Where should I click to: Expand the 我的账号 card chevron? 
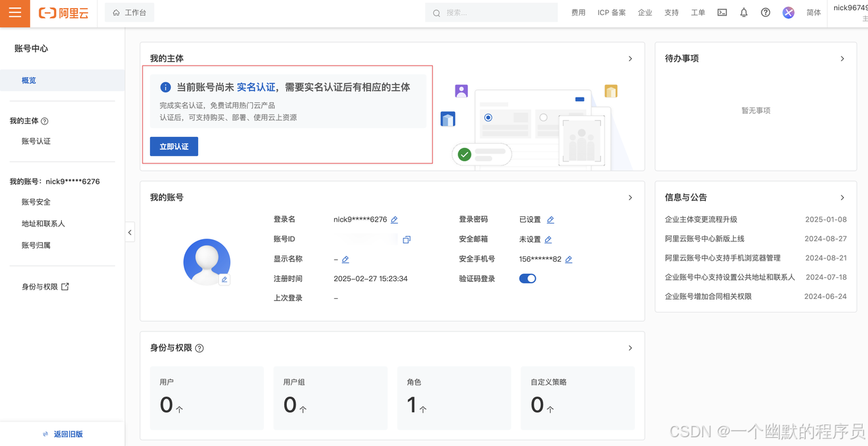630,198
